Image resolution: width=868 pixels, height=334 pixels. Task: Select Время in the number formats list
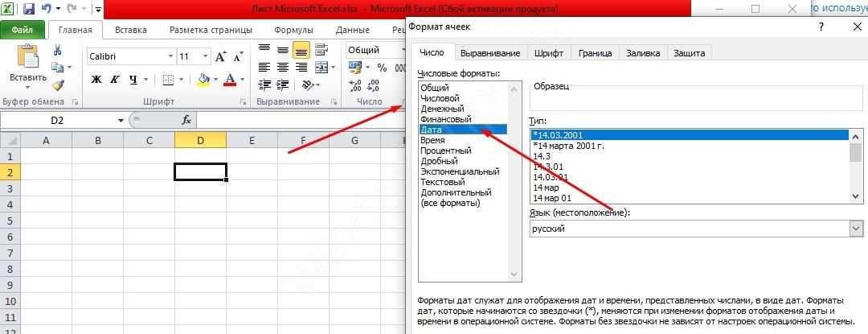[x=435, y=140]
